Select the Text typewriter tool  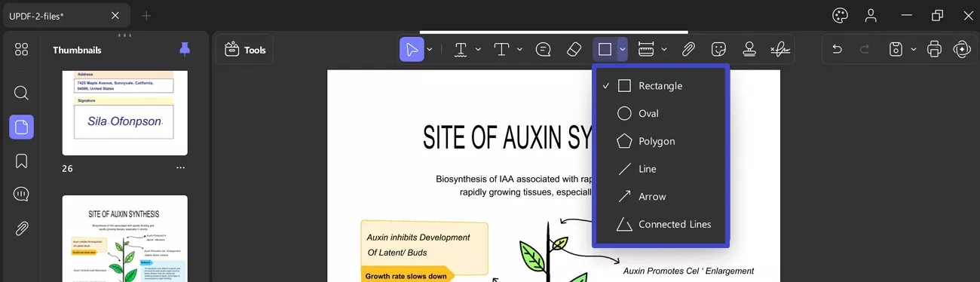pyautogui.click(x=502, y=49)
